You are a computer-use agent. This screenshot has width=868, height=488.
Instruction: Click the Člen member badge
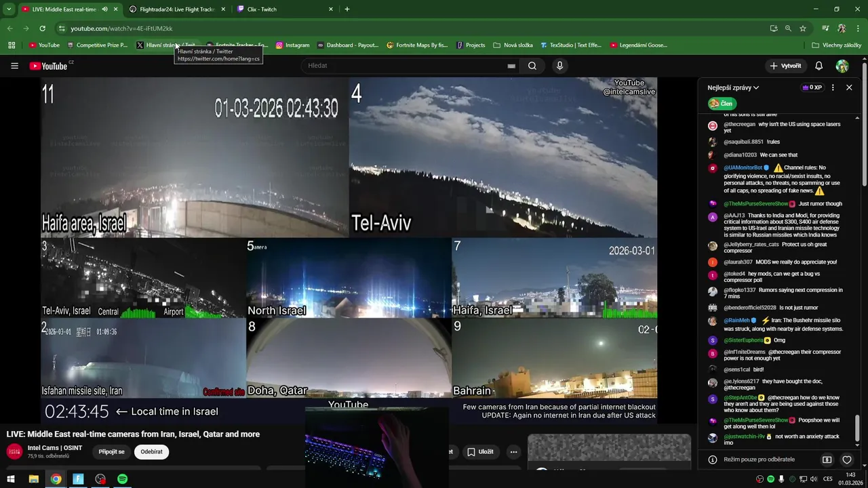(x=722, y=104)
